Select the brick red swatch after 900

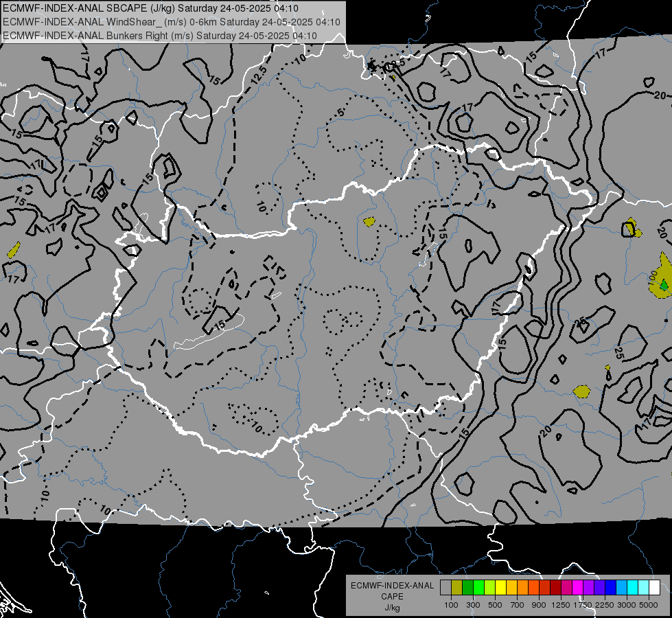point(545,587)
